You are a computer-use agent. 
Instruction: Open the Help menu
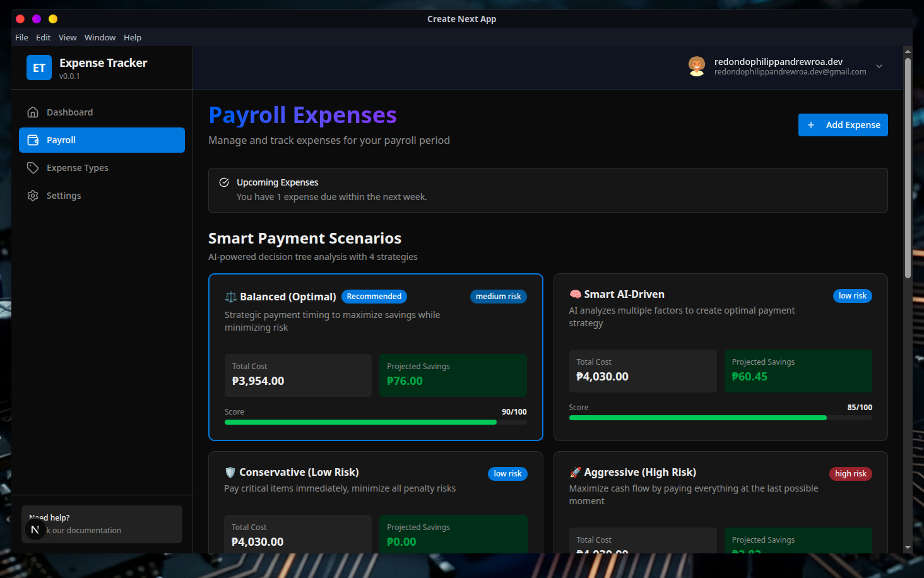(x=133, y=37)
